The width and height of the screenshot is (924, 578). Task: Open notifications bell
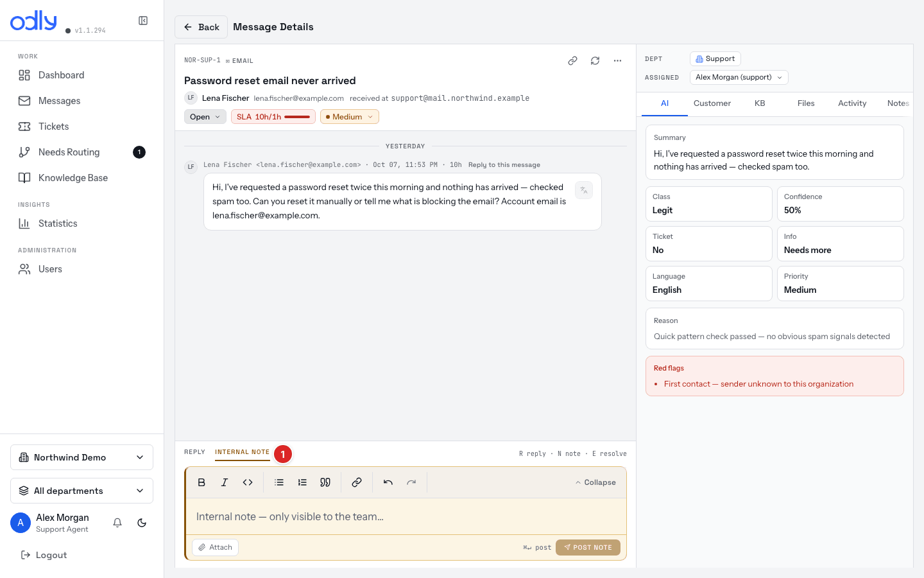(x=117, y=523)
